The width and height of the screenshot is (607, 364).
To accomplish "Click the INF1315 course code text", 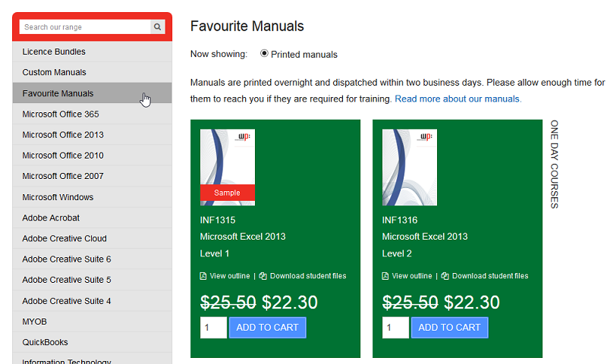I will click(x=218, y=220).
